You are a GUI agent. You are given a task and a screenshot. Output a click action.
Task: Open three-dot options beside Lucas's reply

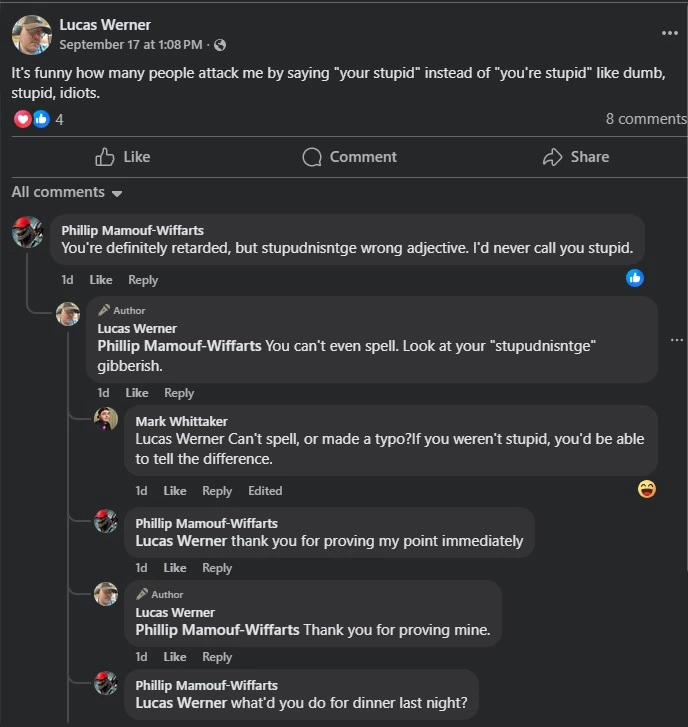[676, 340]
